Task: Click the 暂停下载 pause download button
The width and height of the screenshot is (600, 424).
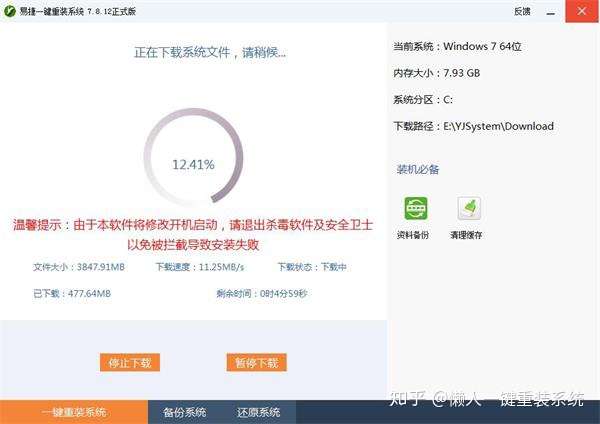Action: pyautogui.click(x=256, y=362)
